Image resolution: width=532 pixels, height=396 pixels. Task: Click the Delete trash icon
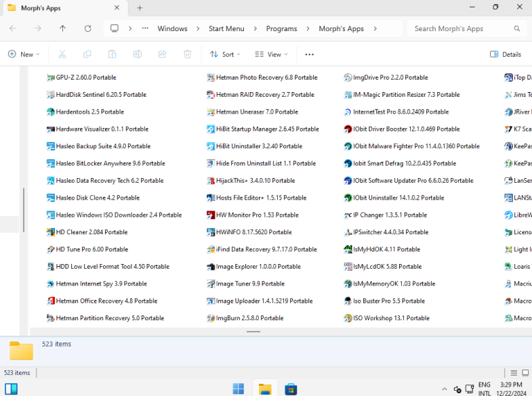click(187, 54)
